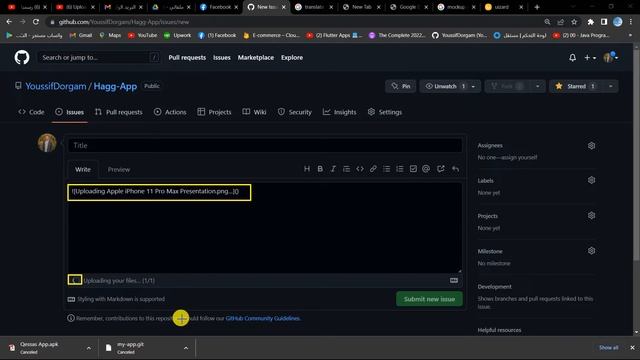Image resolution: width=640 pixels, height=360 pixels.
Task: Click the issue Title field
Action: coord(265,145)
